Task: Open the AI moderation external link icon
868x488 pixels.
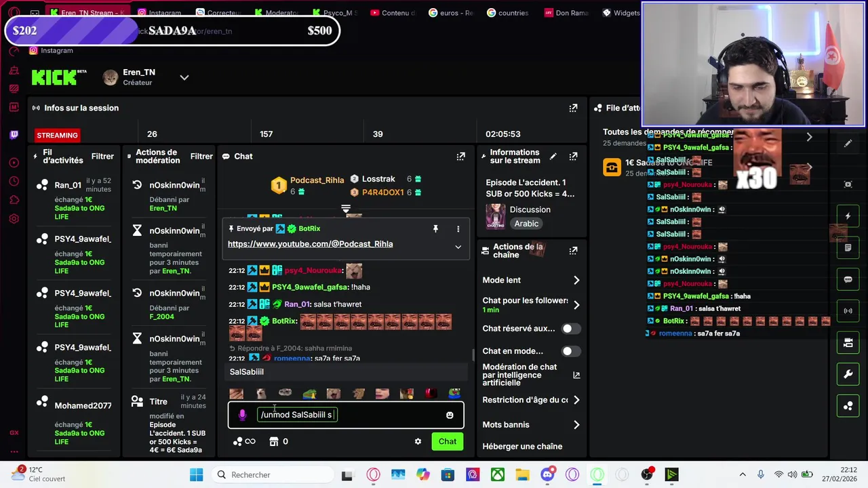Action: pyautogui.click(x=576, y=375)
